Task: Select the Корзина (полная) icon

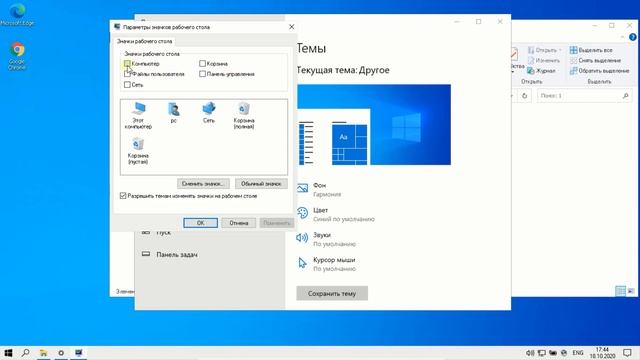Action: coord(244,116)
